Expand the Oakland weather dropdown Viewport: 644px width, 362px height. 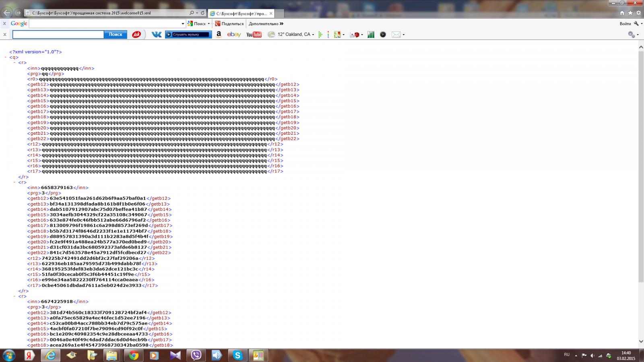tap(313, 35)
